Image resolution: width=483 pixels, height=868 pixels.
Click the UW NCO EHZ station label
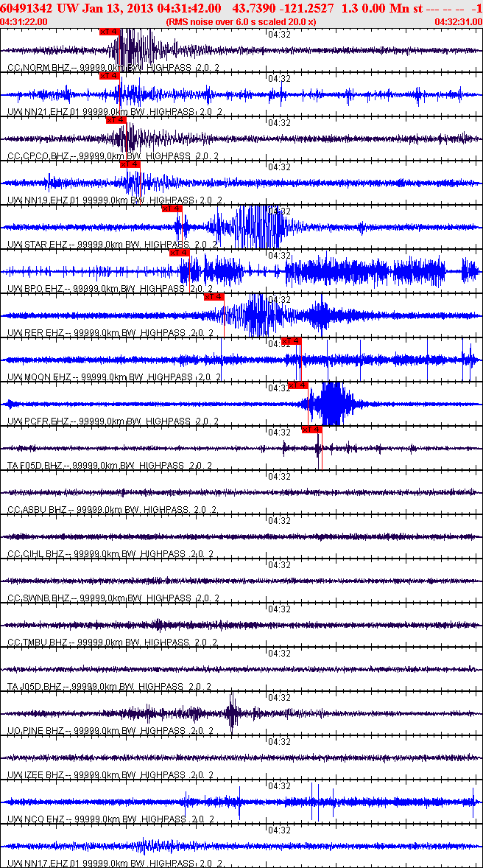click(110, 819)
